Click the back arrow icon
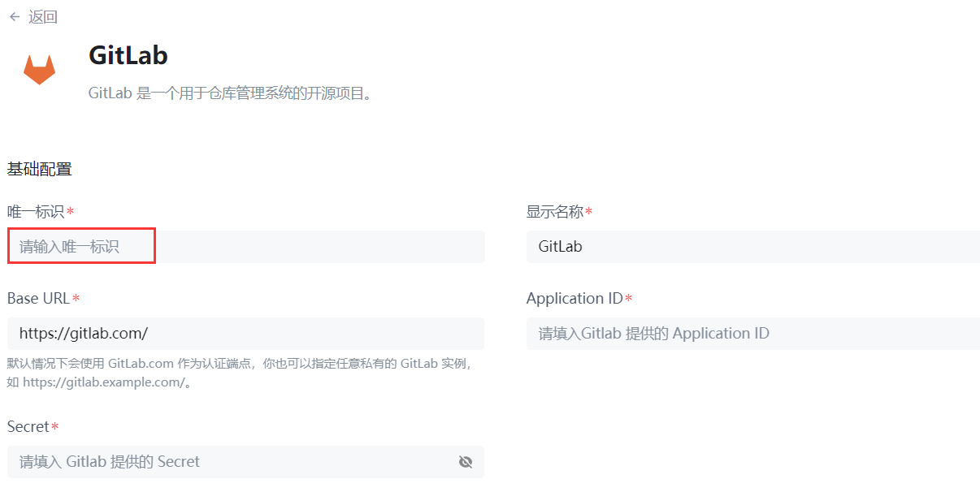The image size is (980, 492). (x=13, y=16)
